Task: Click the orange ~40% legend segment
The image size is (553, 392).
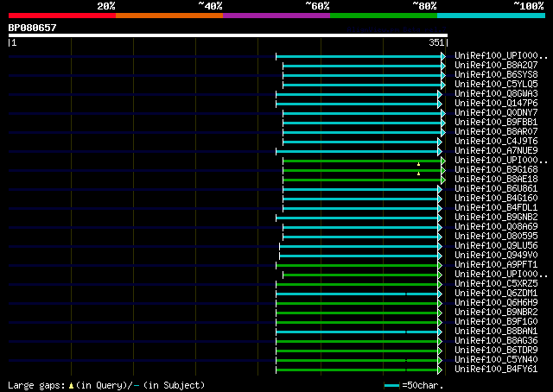Action: 168,15
